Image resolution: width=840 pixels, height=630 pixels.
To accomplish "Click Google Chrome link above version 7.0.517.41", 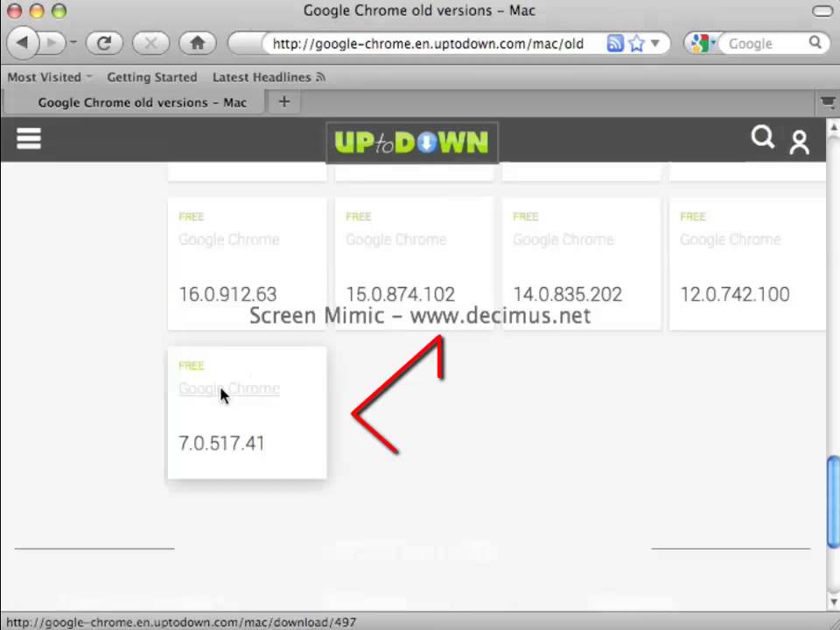I will [x=228, y=388].
